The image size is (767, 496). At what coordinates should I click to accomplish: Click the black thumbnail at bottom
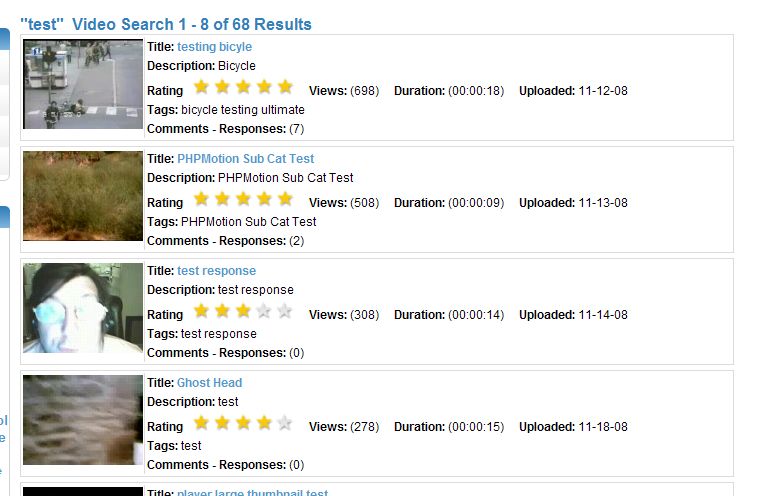[x=83, y=491]
